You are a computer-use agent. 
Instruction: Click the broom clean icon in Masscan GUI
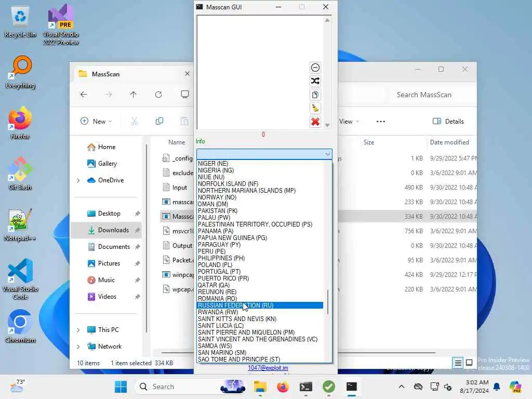(315, 108)
